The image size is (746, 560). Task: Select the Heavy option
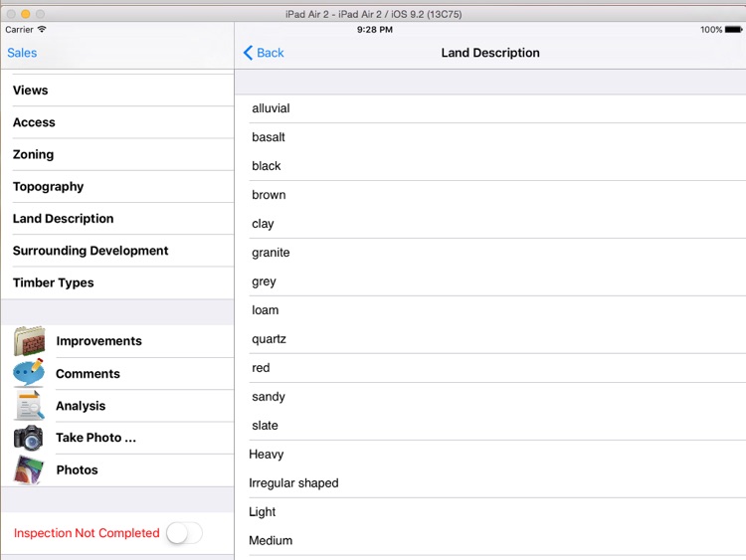490,455
